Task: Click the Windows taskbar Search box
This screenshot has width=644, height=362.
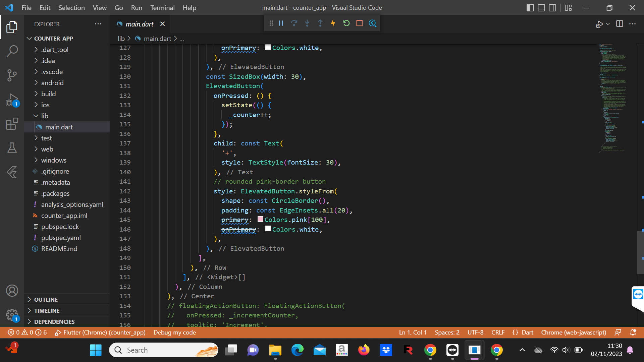Action: click(x=164, y=350)
